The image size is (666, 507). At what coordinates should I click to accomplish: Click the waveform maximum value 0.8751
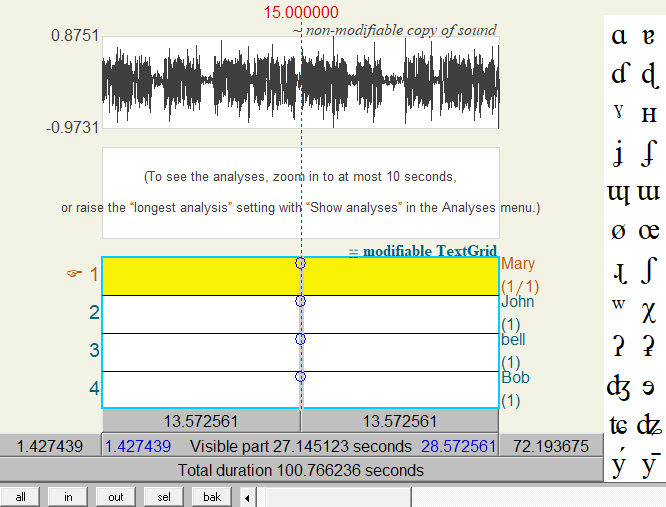click(75, 35)
